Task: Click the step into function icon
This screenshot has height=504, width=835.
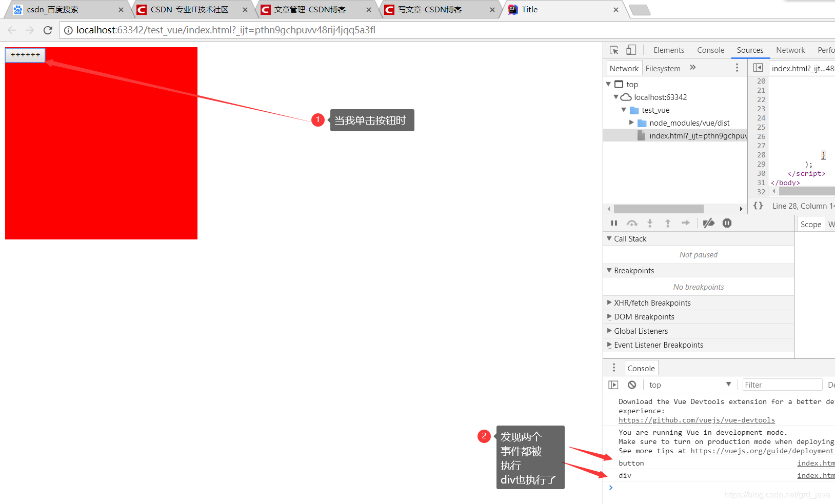Action: 650,223
